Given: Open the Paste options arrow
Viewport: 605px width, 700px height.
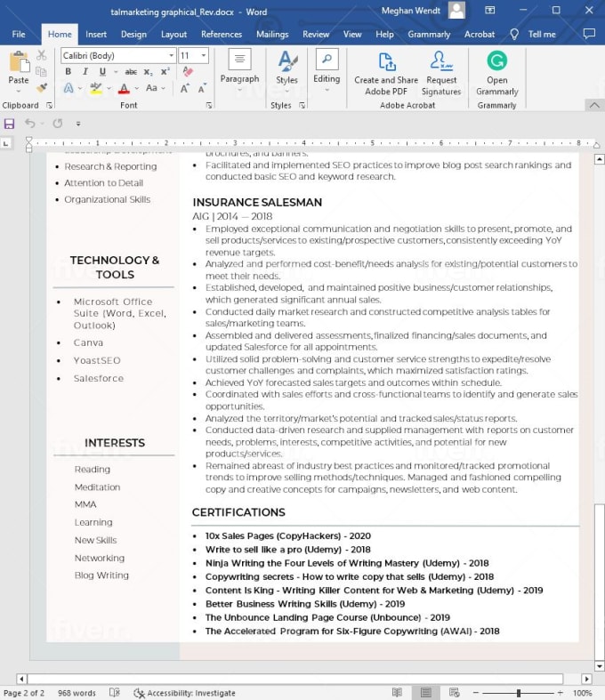Looking at the screenshot, I should (19, 91).
